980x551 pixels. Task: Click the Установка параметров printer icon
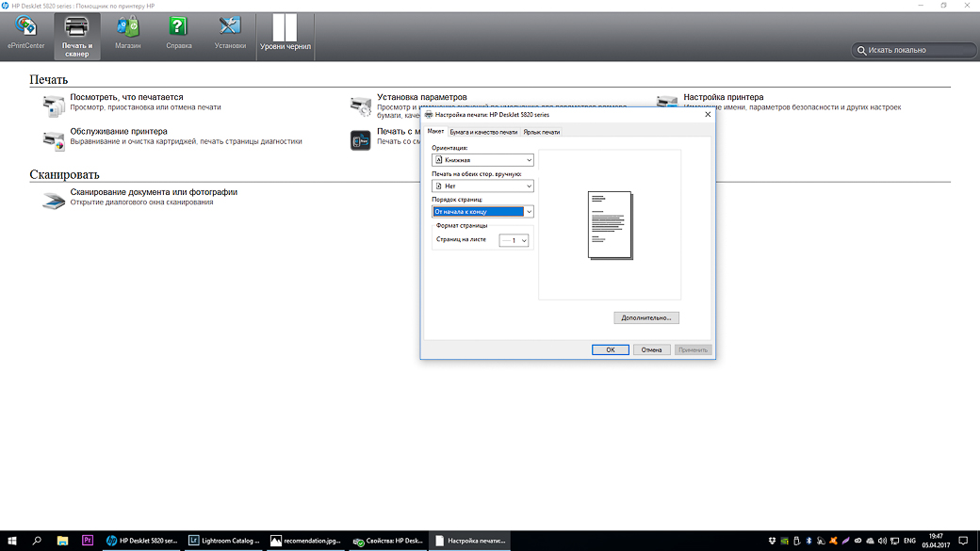coord(361,105)
